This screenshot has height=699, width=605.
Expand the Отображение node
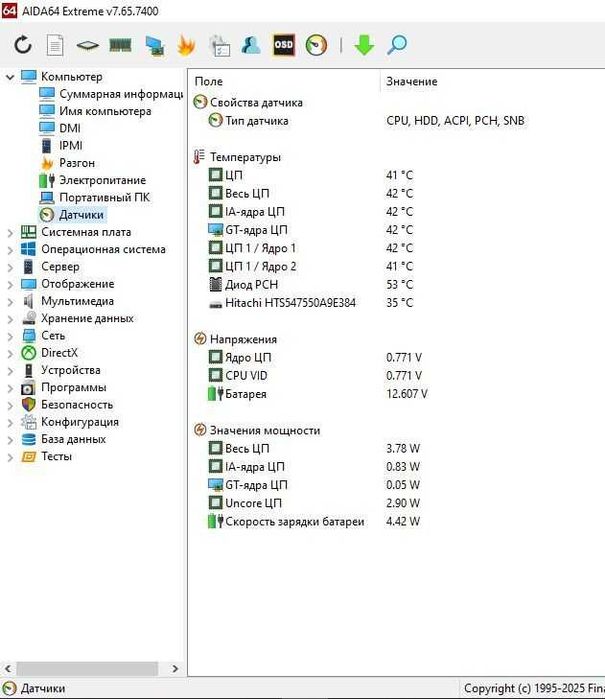click(x=10, y=284)
